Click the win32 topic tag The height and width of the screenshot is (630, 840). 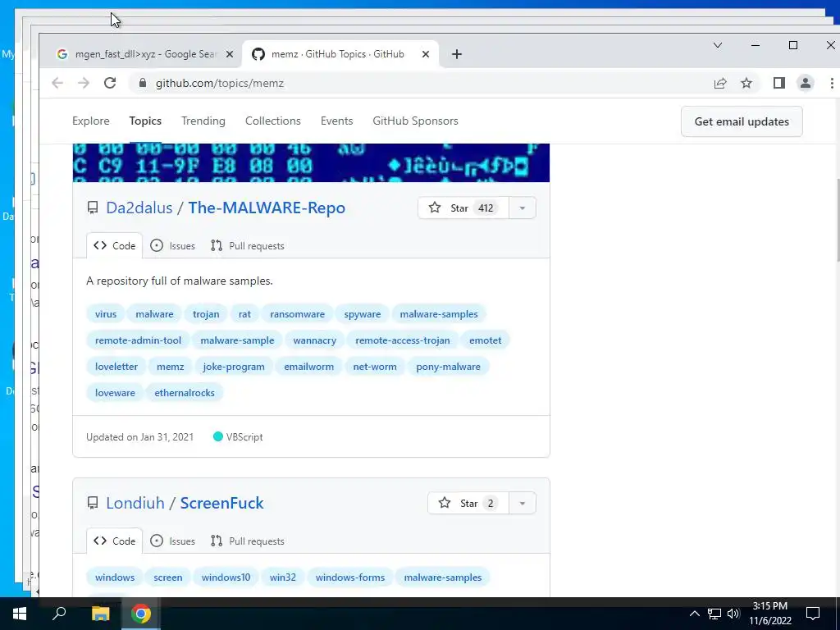click(283, 577)
